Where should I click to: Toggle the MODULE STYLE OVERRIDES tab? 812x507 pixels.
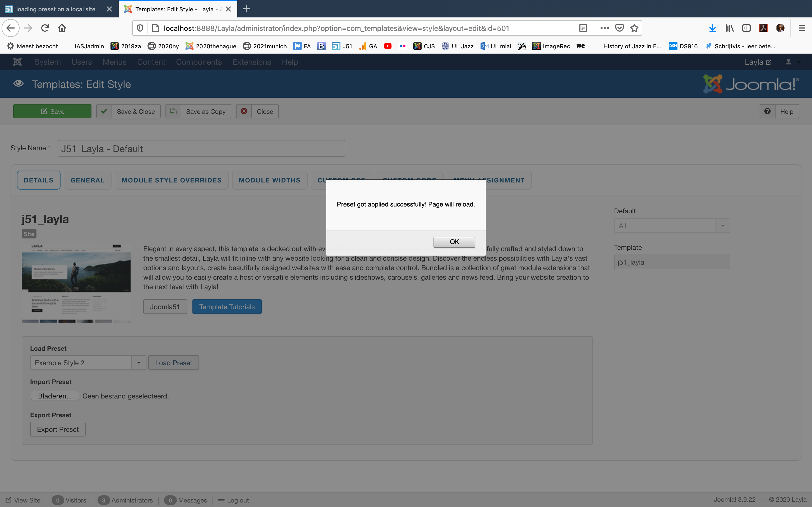(171, 180)
